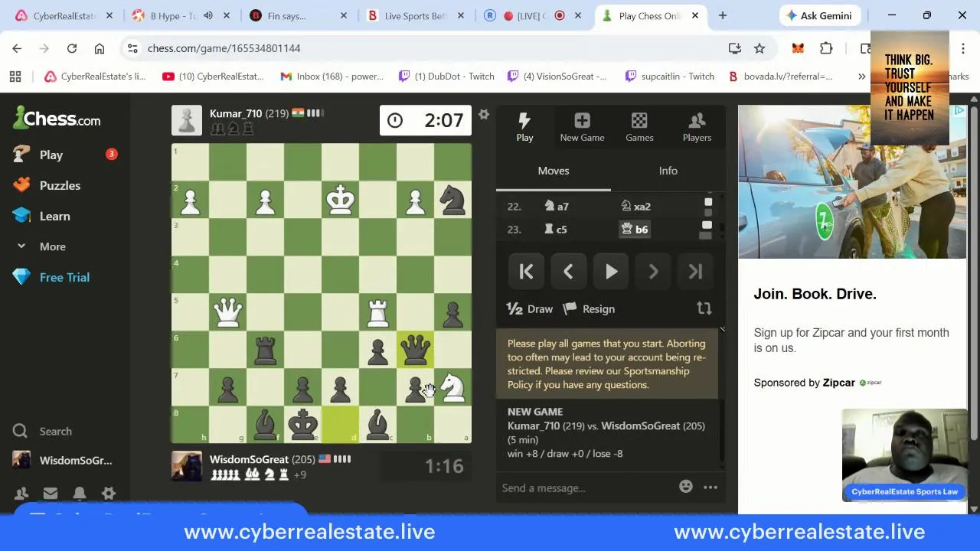The width and height of the screenshot is (980, 551).
Task: Mute the B Hype Twitch tab audio
Action: coord(208,15)
